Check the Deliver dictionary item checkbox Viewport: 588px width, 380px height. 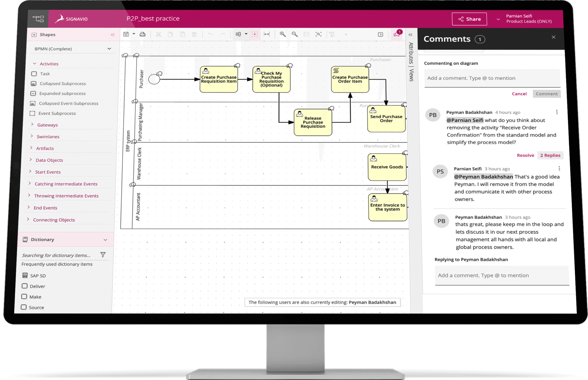[x=24, y=286]
